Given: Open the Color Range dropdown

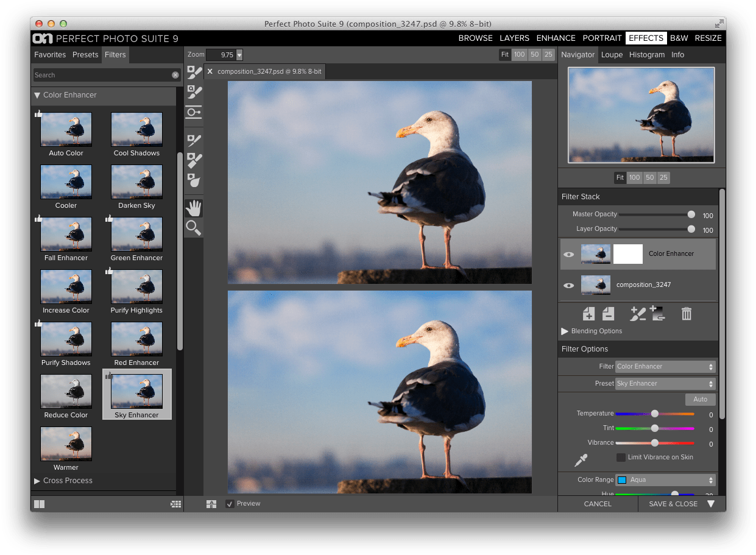Looking at the screenshot, I should (x=665, y=479).
